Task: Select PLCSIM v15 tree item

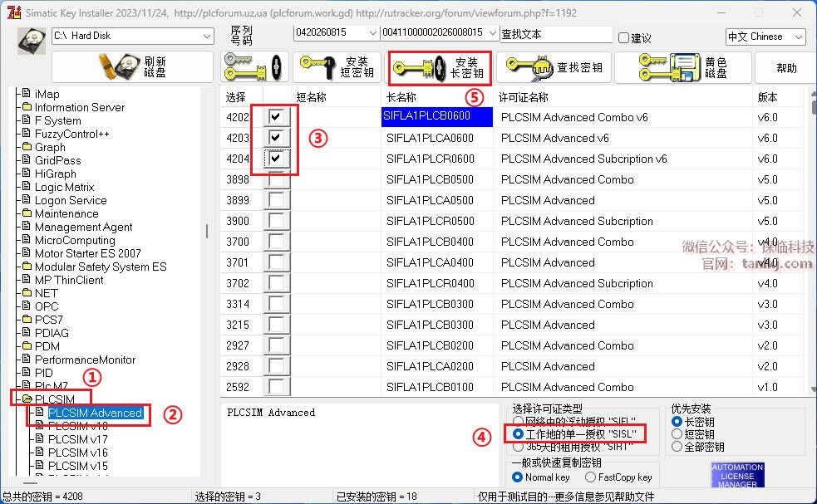Action: (77, 466)
